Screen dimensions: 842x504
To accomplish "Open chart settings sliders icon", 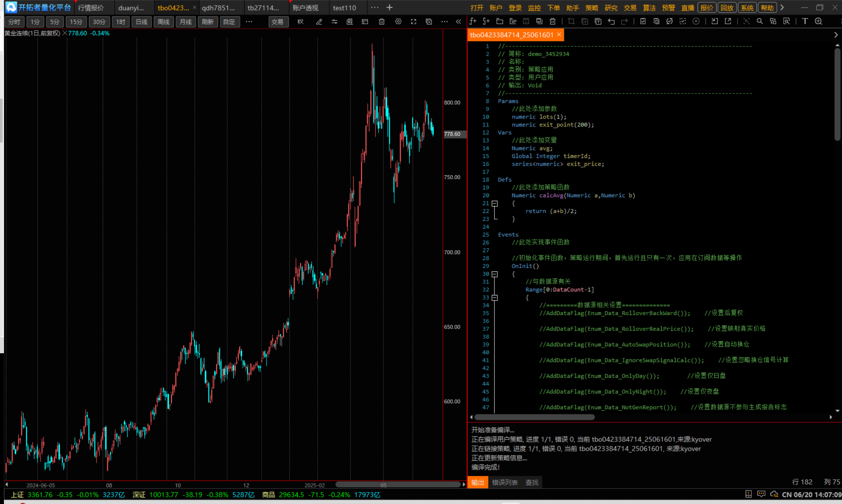I will pyautogui.click(x=335, y=22).
